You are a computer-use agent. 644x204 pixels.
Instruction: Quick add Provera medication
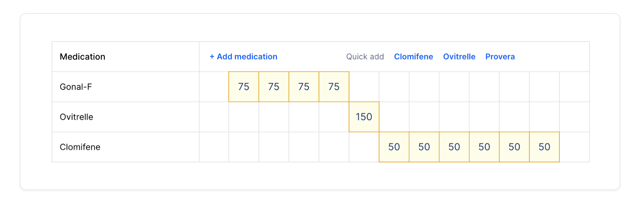500,57
